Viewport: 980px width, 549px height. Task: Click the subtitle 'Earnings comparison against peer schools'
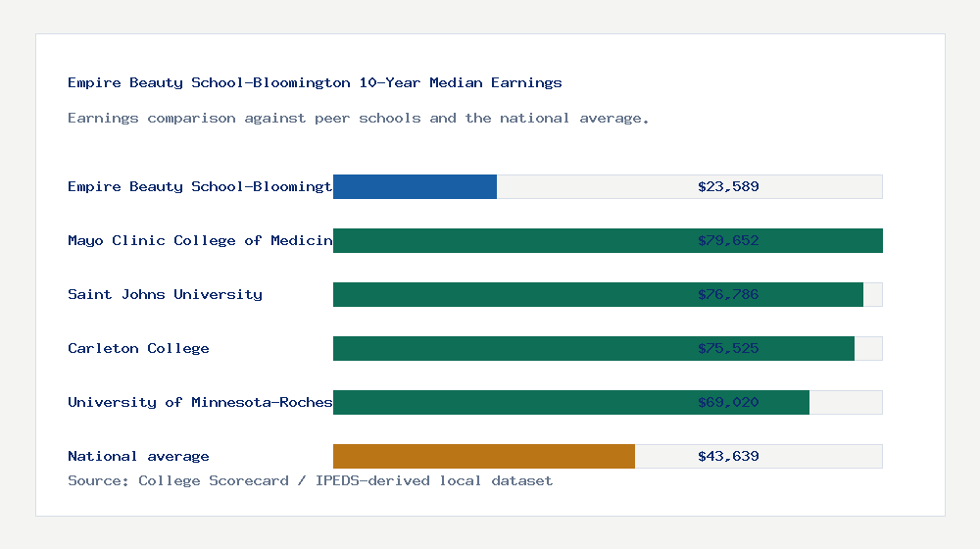click(358, 119)
